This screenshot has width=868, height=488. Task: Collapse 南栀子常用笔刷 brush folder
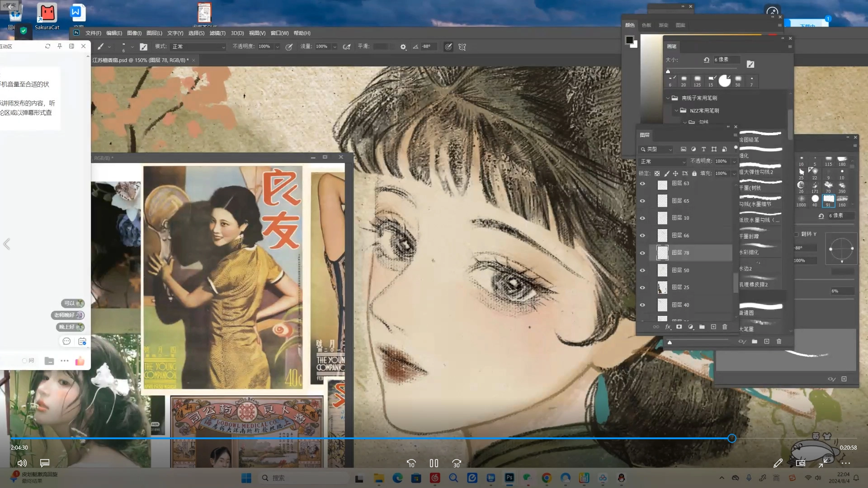click(668, 98)
